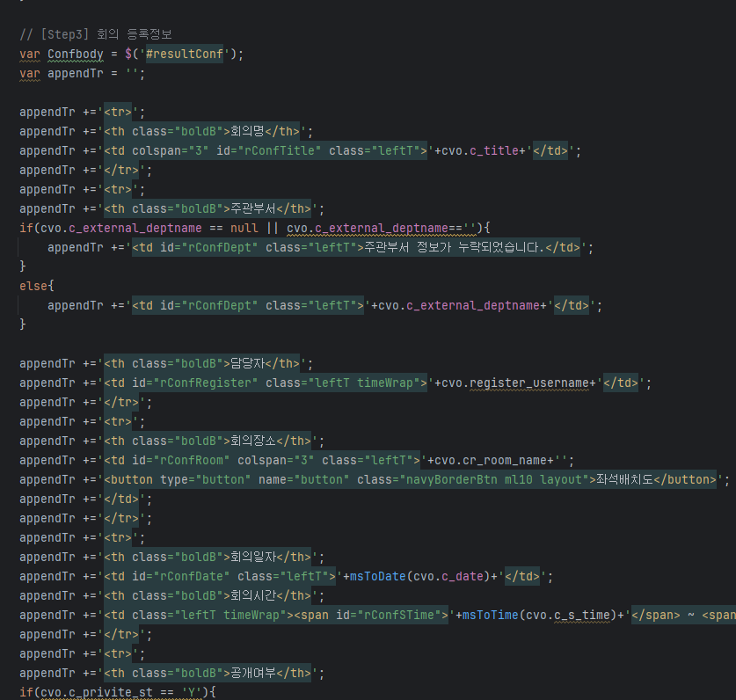The height and width of the screenshot is (700, 736).
Task: Click the 좌석배치도 button markup text
Action: click(x=411, y=480)
